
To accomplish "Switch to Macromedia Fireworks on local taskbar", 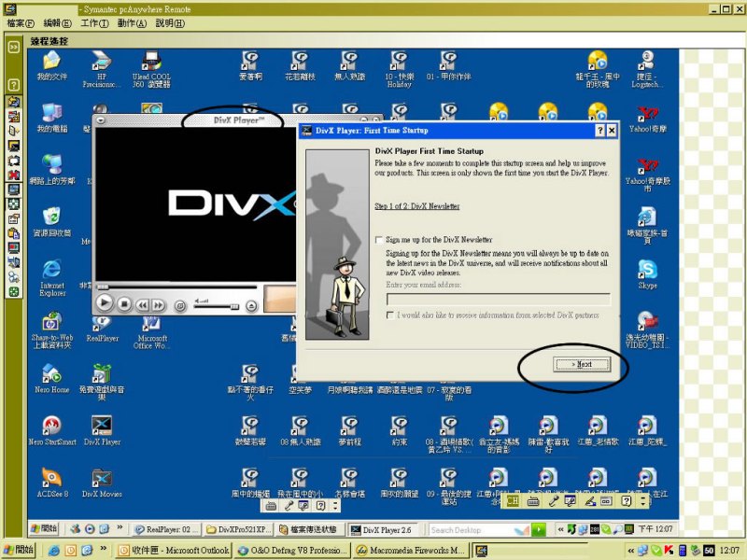I will coord(411,551).
